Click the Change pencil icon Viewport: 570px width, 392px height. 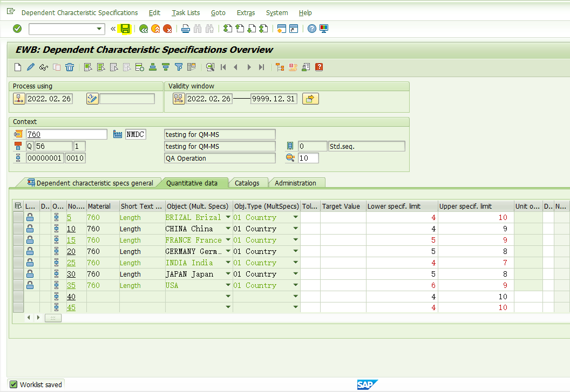pyautogui.click(x=31, y=67)
